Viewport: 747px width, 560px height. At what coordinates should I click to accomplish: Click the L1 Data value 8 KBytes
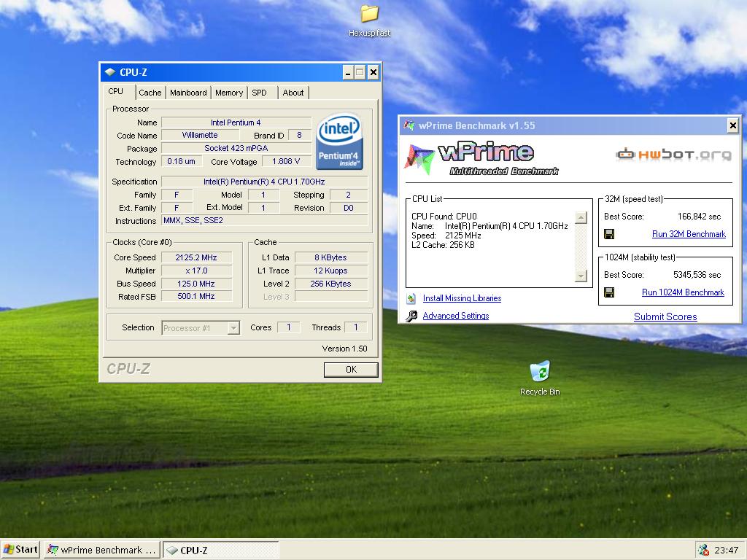331,257
